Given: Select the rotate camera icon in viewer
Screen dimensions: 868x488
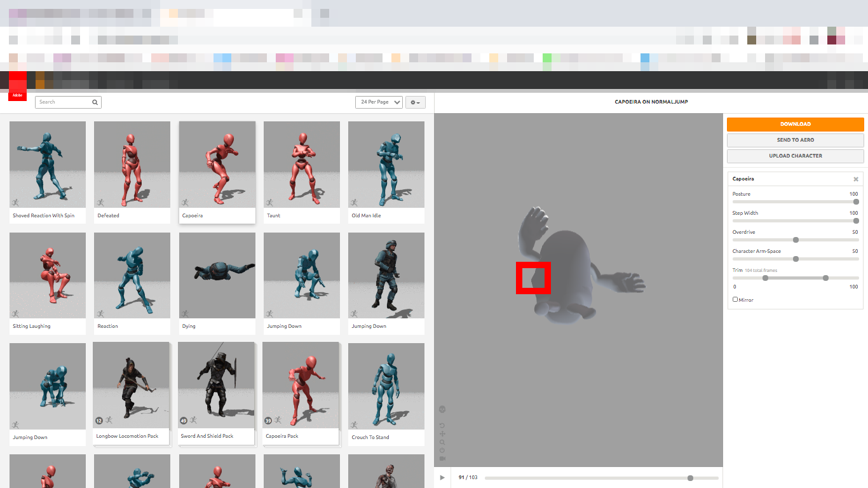Looking at the screenshot, I should (442, 426).
